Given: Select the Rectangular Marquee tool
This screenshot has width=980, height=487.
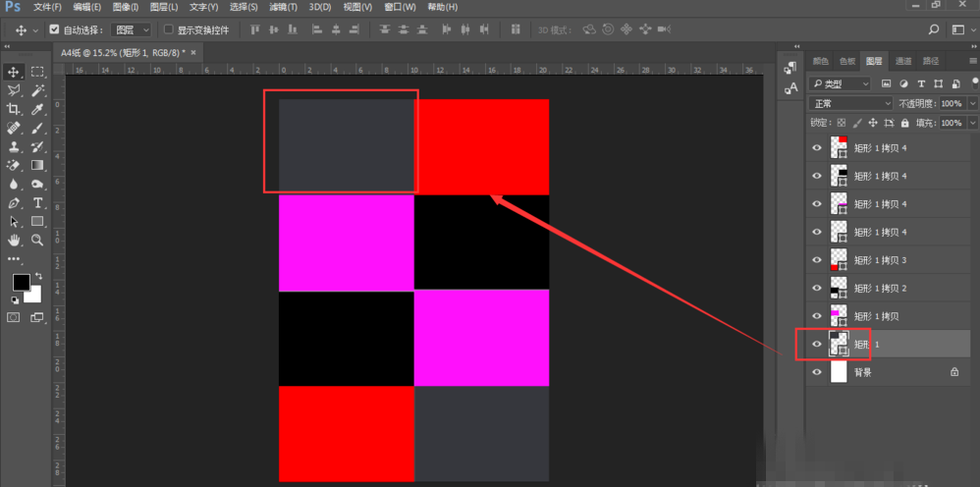Looking at the screenshot, I should point(37,72).
